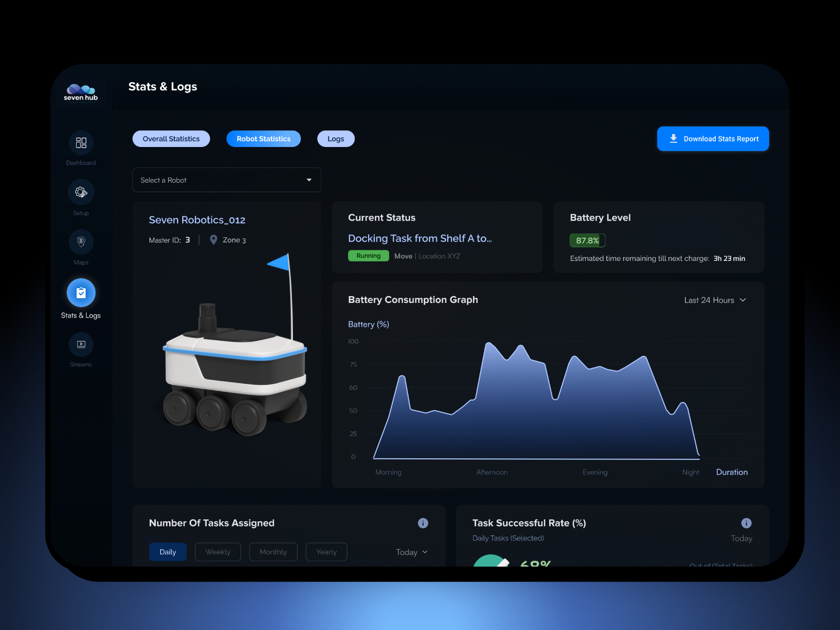Click info icon for Number Of Tasks Assigned
Viewport: 840px width, 630px height.
tap(423, 523)
